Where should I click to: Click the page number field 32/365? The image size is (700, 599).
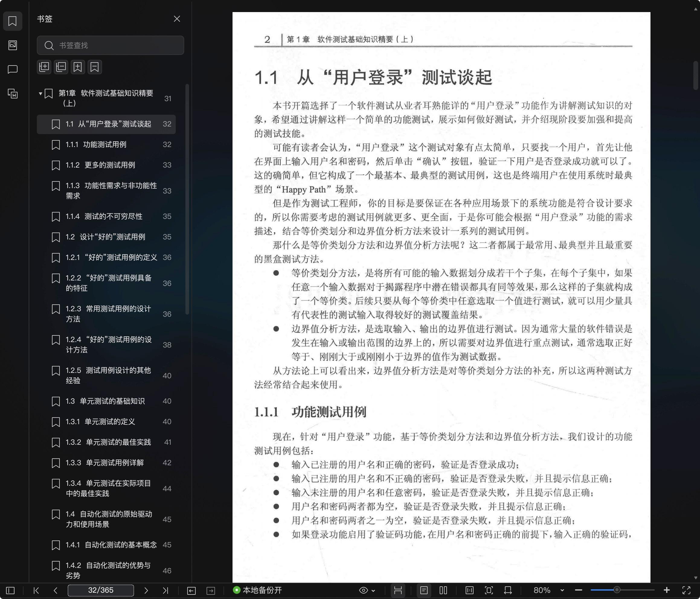pyautogui.click(x=101, y=590)
